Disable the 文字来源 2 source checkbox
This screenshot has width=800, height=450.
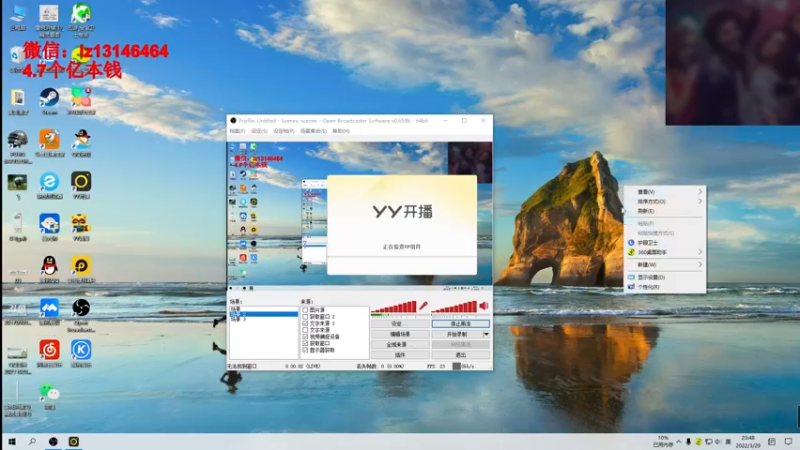(x=305, y=323)
